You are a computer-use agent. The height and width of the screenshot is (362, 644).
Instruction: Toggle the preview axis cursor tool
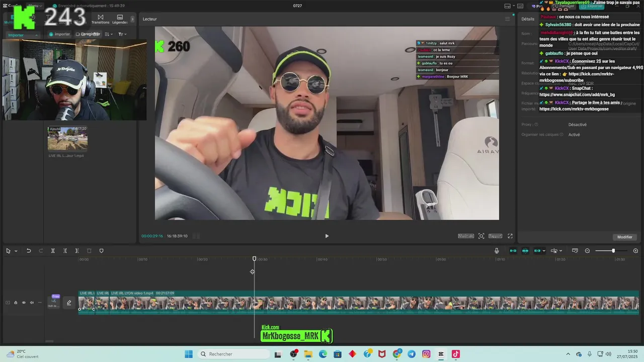pos(554,251)
